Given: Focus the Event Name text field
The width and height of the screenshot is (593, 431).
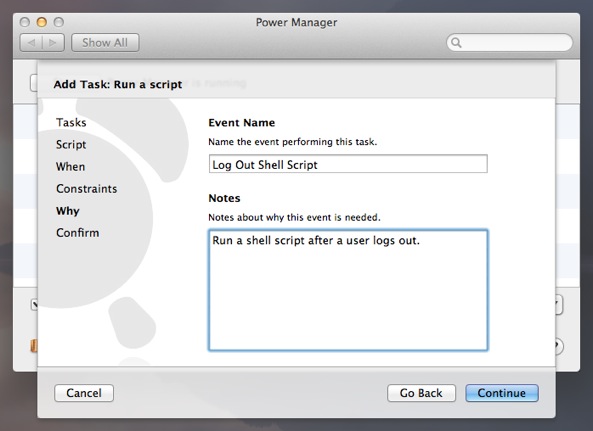Looking at the screenshot, I should [348, 164].
